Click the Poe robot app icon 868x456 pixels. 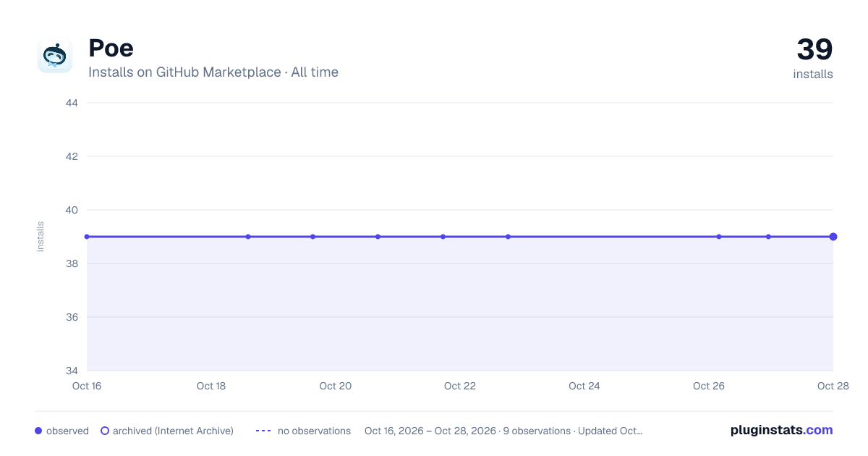tap(55, 56)
